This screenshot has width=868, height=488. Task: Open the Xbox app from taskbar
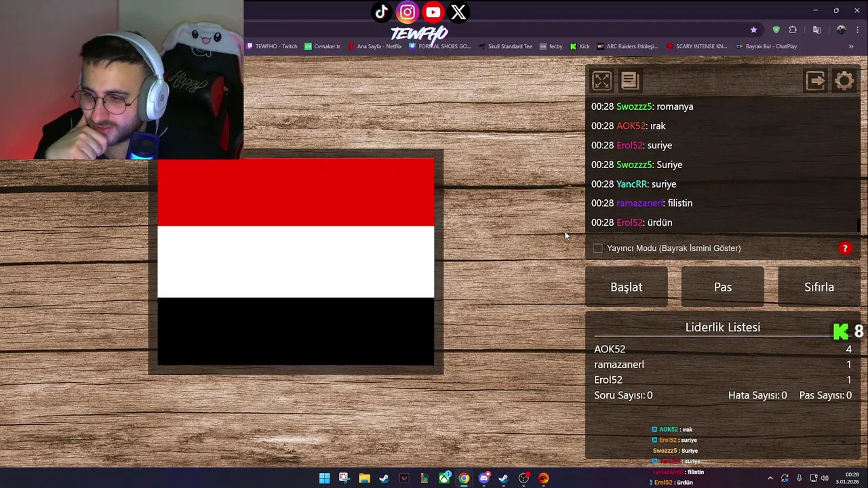tap(444, 478)
